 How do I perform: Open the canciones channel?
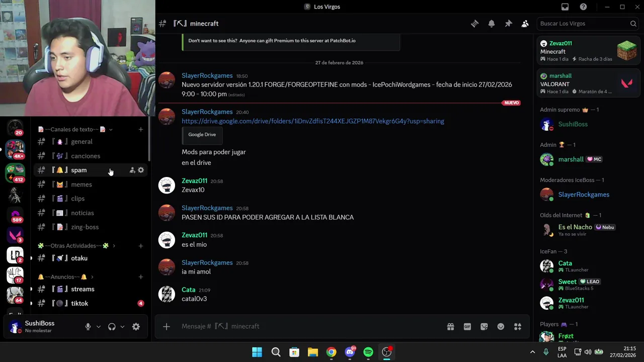point(91,156)
